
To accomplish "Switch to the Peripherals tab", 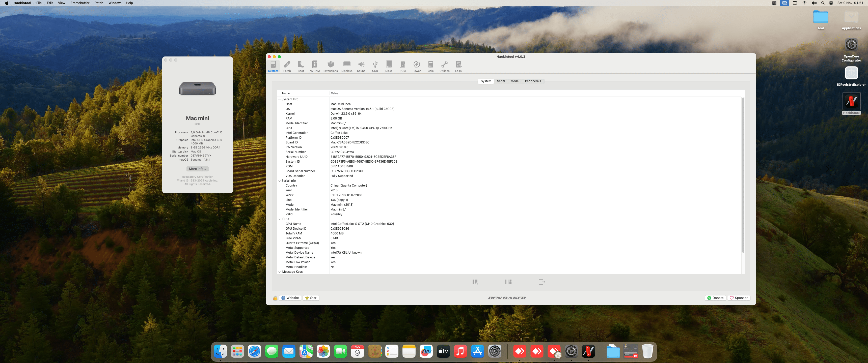I will coord(533,81).
